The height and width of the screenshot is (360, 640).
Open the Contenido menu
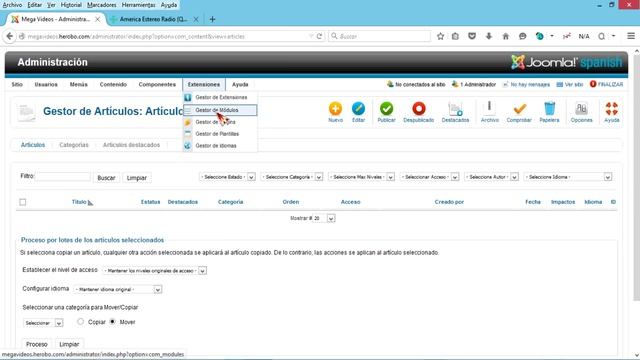click(x=113, y=84)
